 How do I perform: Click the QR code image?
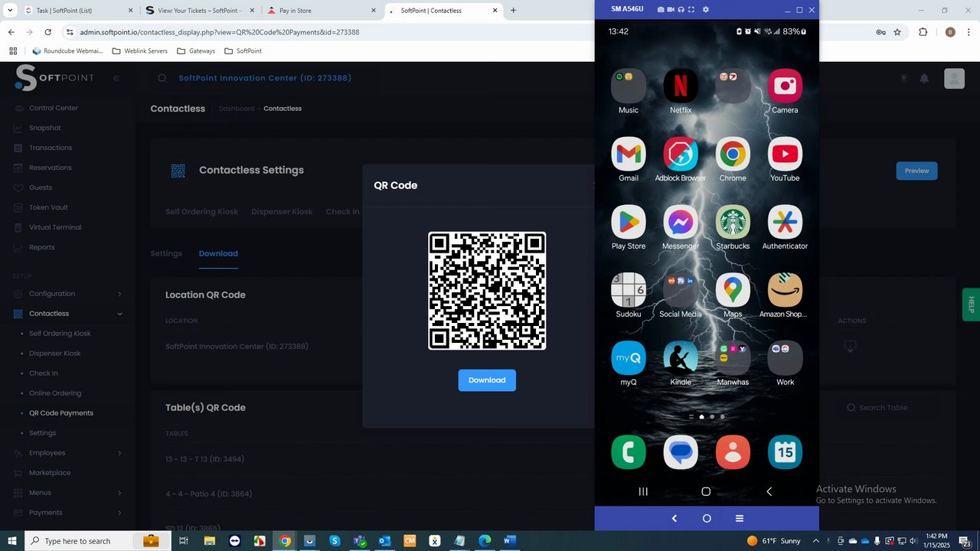click(487, 291)
